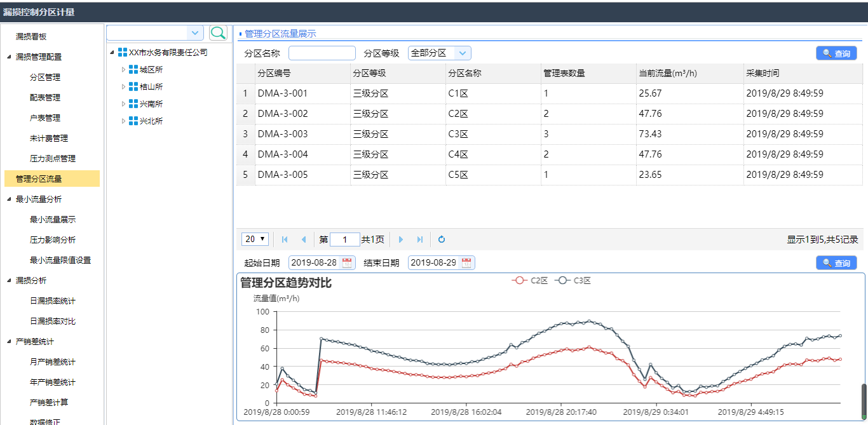Open 日漏损率统计 menu item

(53, 301)
